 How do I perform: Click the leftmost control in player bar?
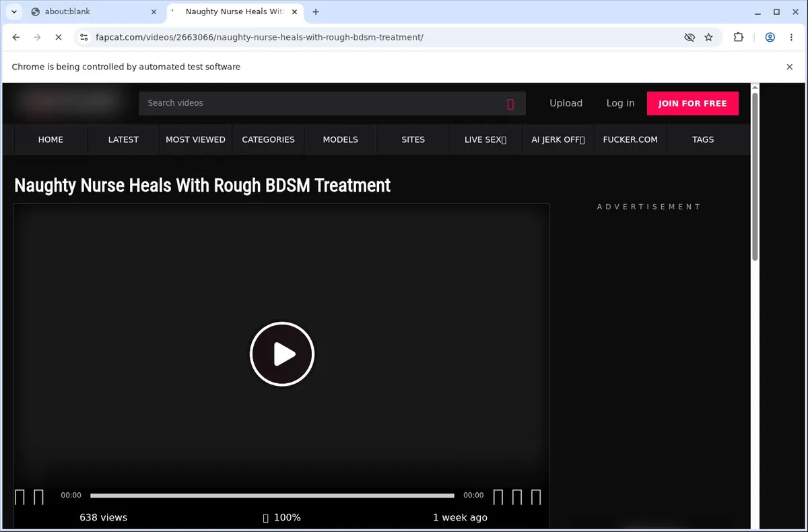20,497
